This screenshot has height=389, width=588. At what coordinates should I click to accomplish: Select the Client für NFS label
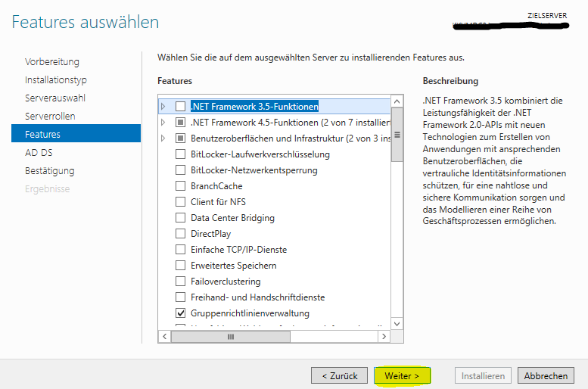click(218, 202)
